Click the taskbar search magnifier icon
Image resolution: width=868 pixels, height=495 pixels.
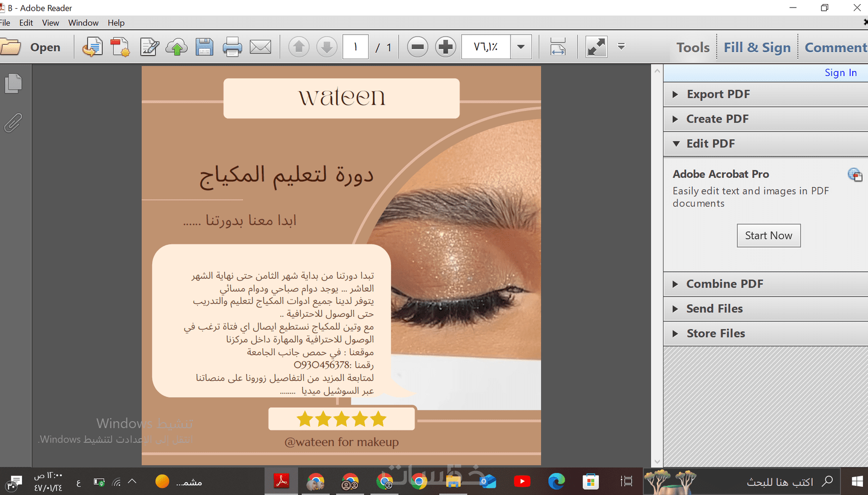827,481
